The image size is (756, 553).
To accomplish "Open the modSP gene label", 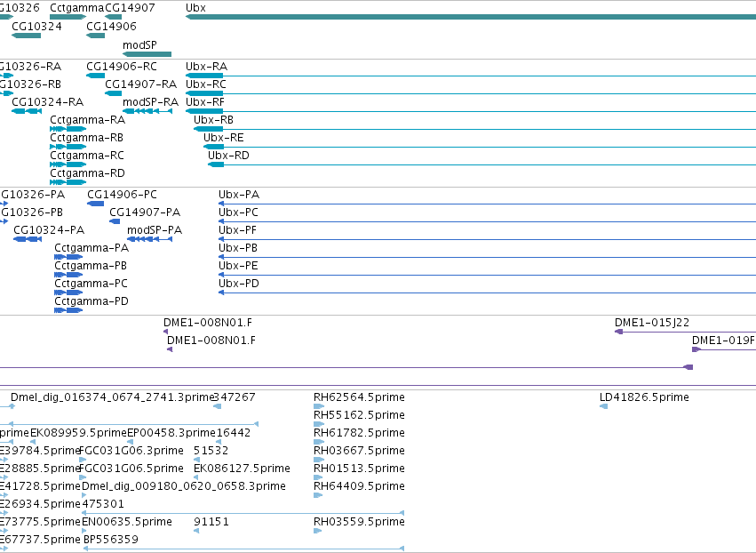I will [x=139, y=44].
